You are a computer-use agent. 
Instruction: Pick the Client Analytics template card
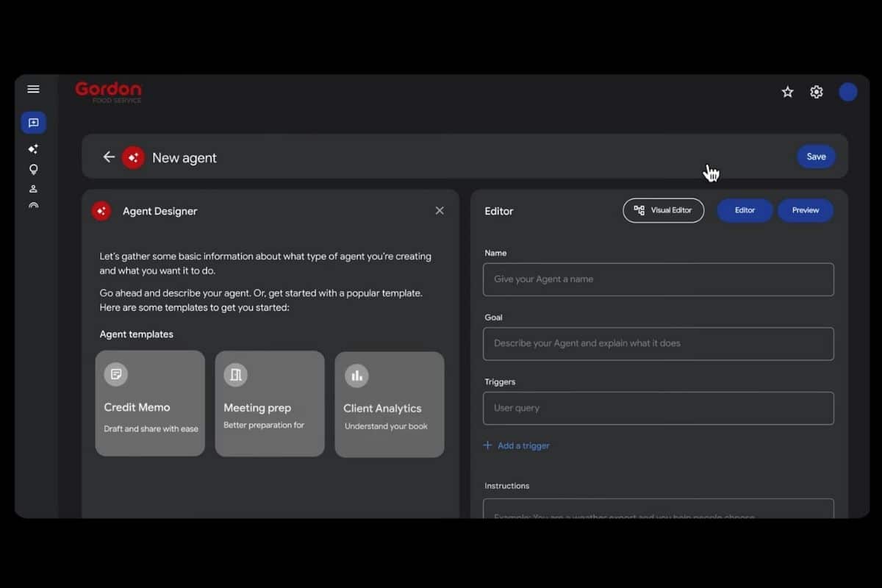click(x=390, y=404)
